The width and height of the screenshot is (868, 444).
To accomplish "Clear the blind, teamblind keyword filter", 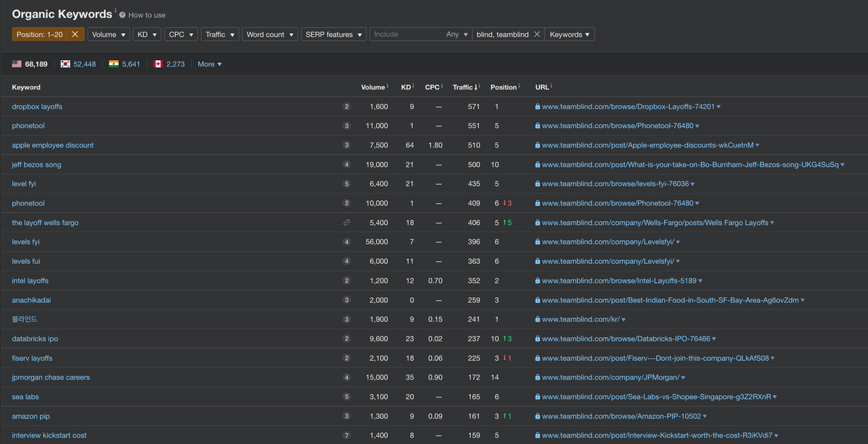I will 536,35.
